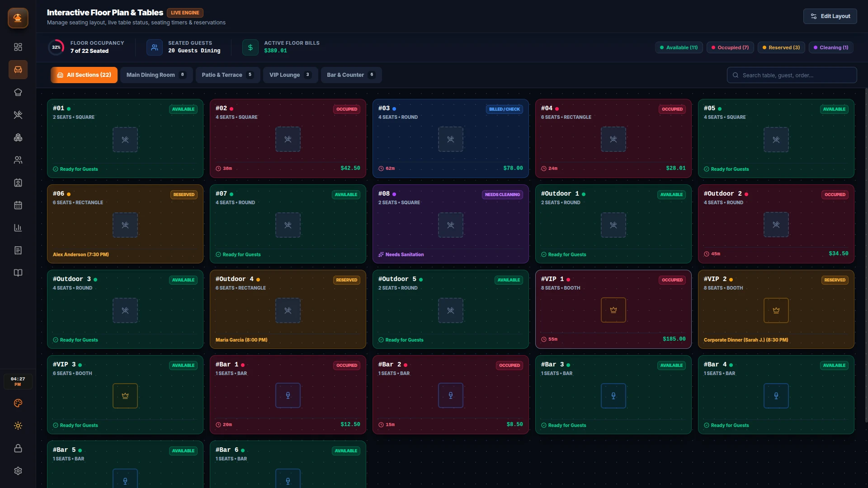Switch to Main Dining Room tab
The image size is (868, 488).
[156, 75]
